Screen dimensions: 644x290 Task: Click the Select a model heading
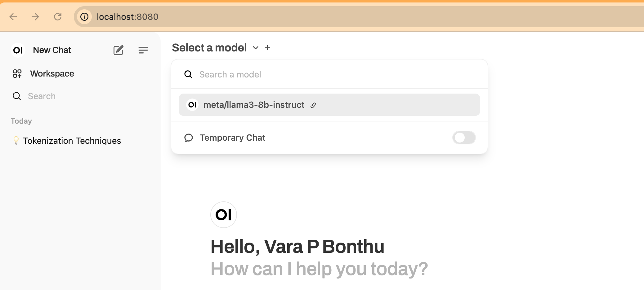click(x=209, y=48)
